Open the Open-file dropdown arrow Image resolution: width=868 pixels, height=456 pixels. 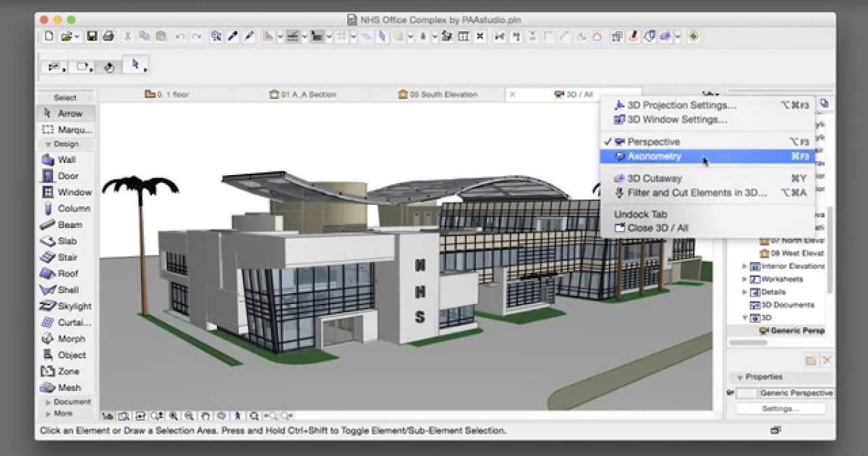click(76, 37)
